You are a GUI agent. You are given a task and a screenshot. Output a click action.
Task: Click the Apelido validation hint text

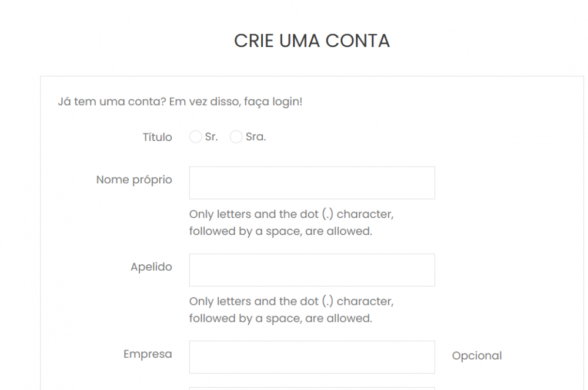click(291, 310)
